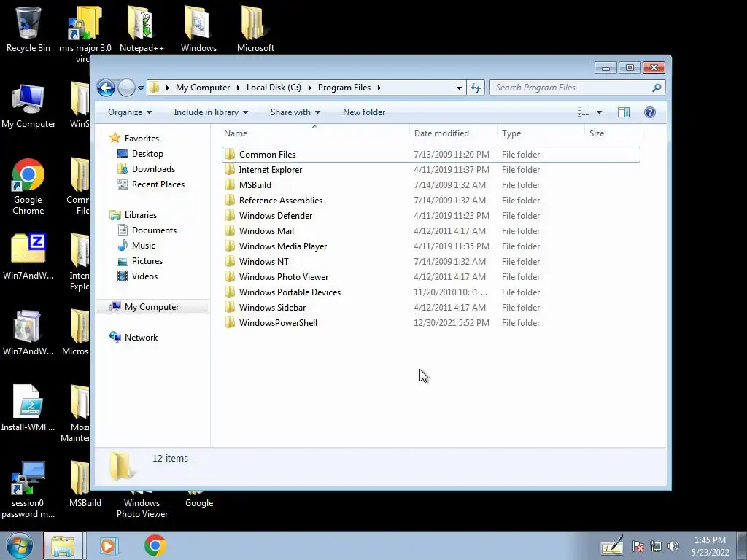
Task: Select the MSBuild folder row
Action: click(x=430, y=184)
